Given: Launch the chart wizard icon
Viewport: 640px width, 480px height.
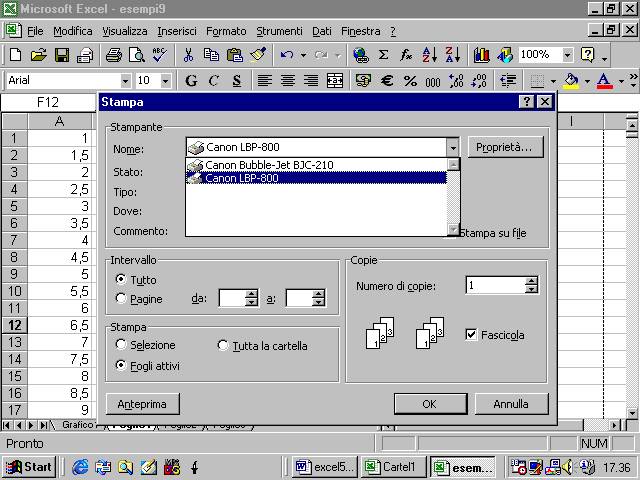Looking at the screenshot, I should (482, 55).
